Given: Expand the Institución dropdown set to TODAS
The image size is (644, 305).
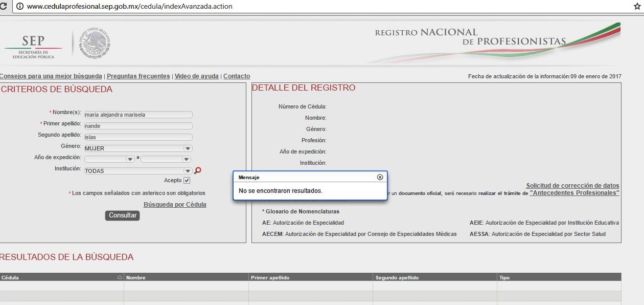Looking at the screenshot, I should coord(188,171).
